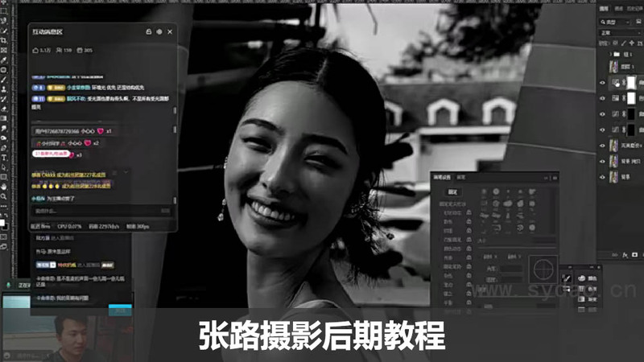Switch to the 画笔 tab beside 画笔设置

(461, 177)
